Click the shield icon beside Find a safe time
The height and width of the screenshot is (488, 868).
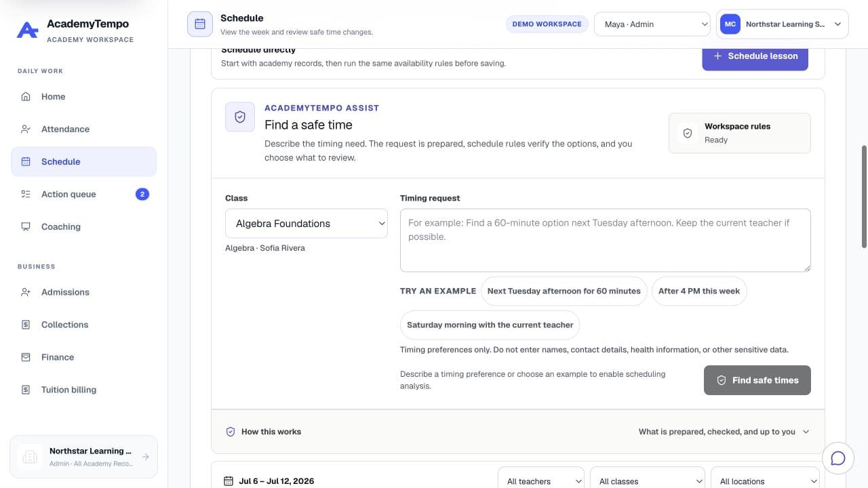pyautogui.click(x=240, y=117)
